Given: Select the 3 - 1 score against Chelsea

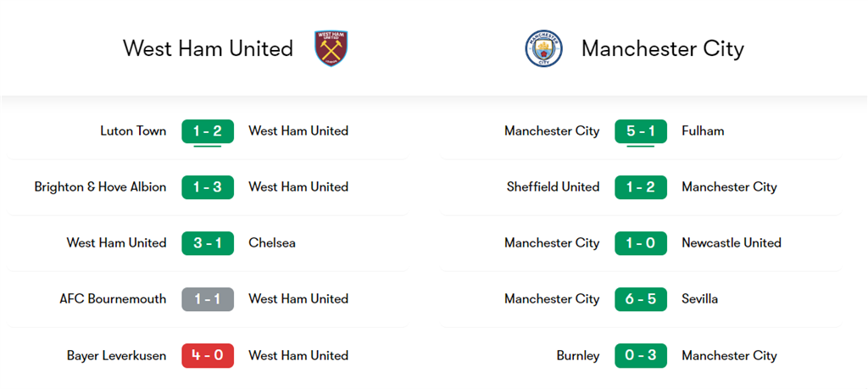Looking at the screenshot, I should [208, 243].
